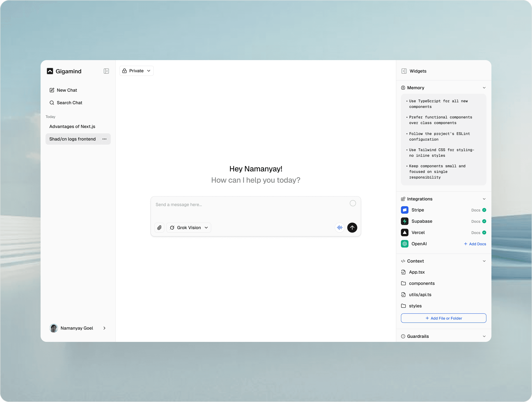Click the attach file paperclip icon
This screenshot has height=402, width=532.
(x=159, y=228)
